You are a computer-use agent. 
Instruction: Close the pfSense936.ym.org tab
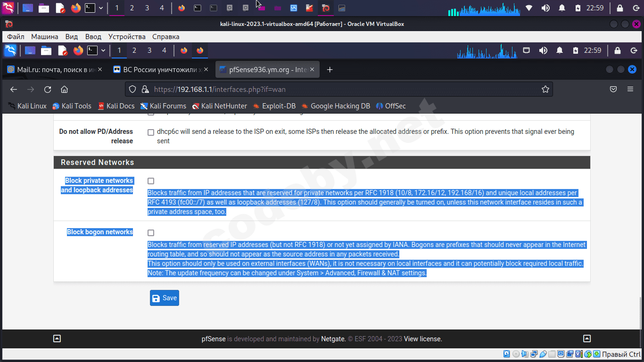313,70
